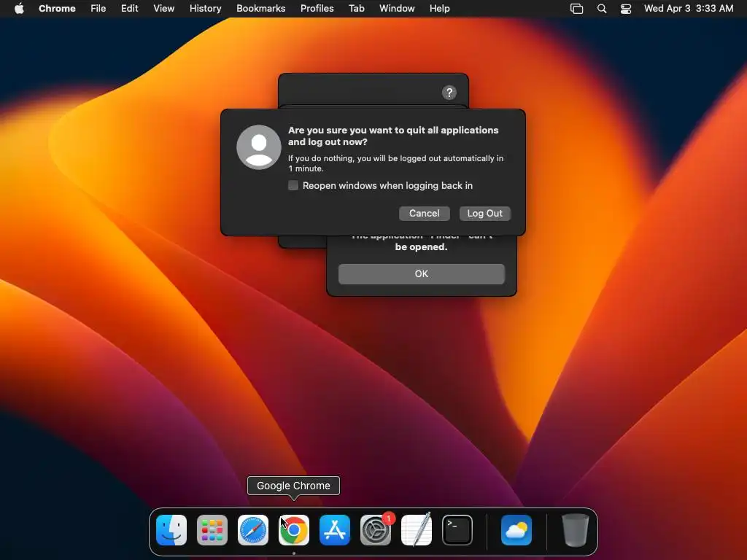
Task: Click the 'logged out automatically in 1 minute' text
Action: (395, 163)
